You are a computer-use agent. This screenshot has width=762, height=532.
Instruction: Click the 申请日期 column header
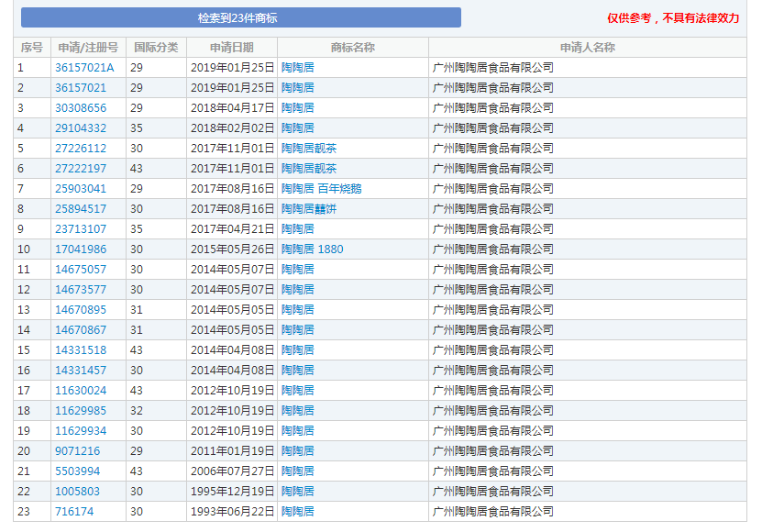(232, 47)
